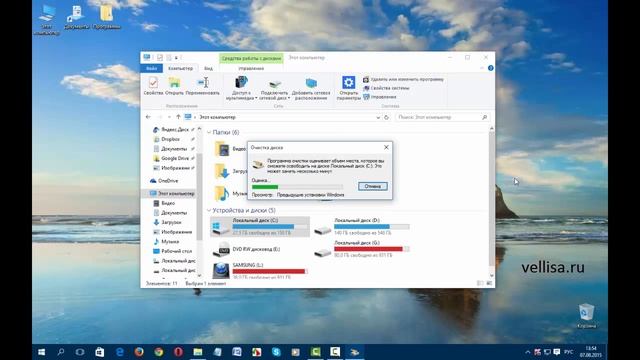The height and width of the screenshot is (360, 640).
Task: Collapse the Папки (6) group
Action: [209, 133]
